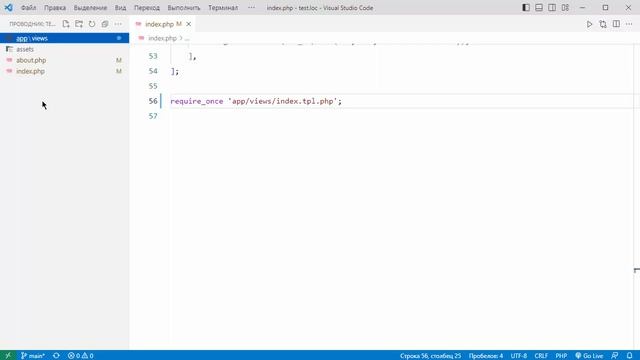Open notifications bell in status bar
The image size is (640, 360).
click(x=629, y=356)
